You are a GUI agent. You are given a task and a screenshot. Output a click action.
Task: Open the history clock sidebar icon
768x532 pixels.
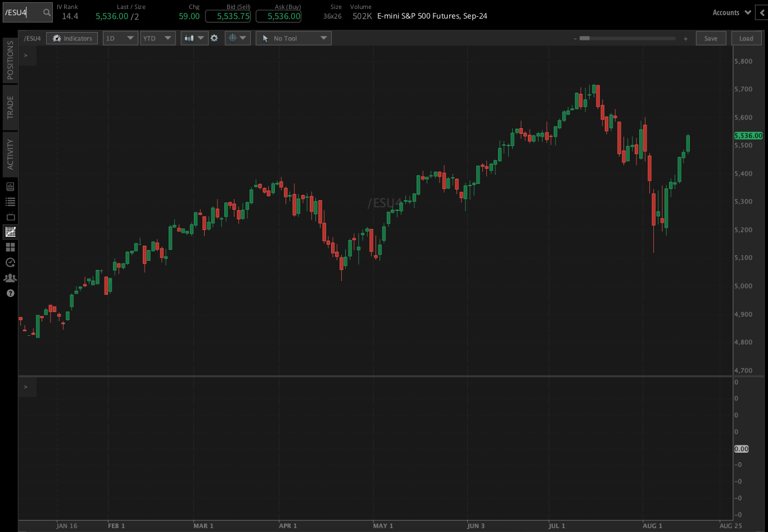10,262
